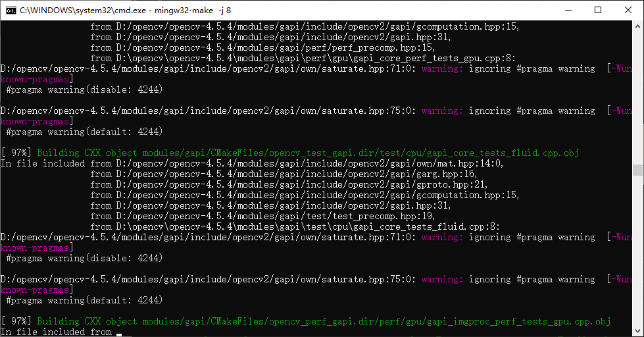This screenshot has width=644, height=337.
Task: Click the scrollbar up arrow
Action: (x=637, y=26)
